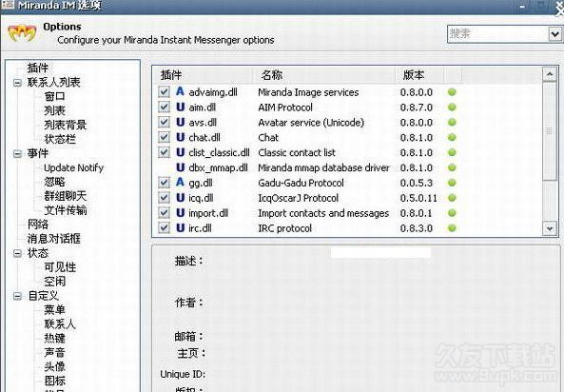
Task: Click the ANSI icon next to advaimg.dll
Action: click(x=180, y=91)
